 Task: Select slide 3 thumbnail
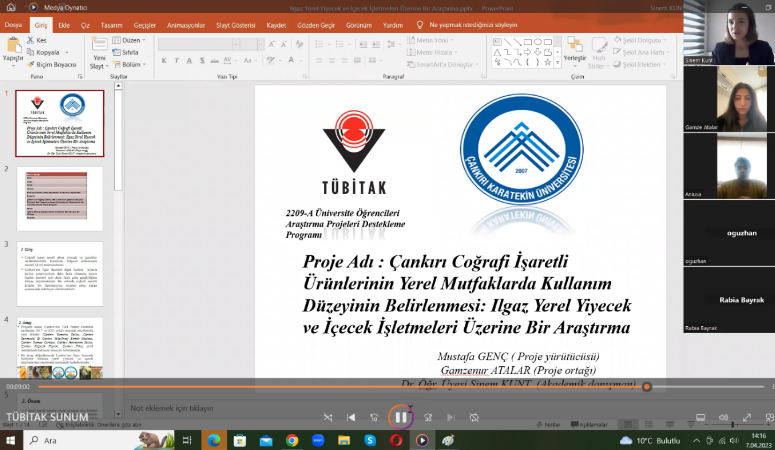click(60, 274)
